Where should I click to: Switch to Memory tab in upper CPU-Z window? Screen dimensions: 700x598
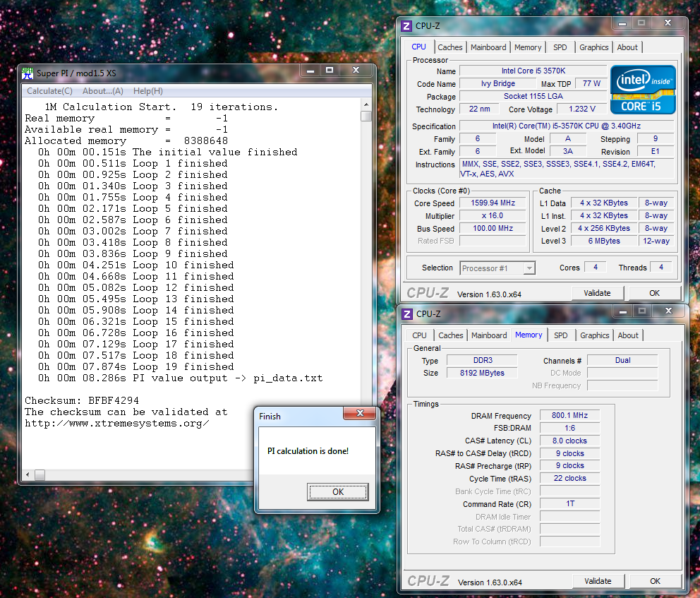tap(528, 47)
